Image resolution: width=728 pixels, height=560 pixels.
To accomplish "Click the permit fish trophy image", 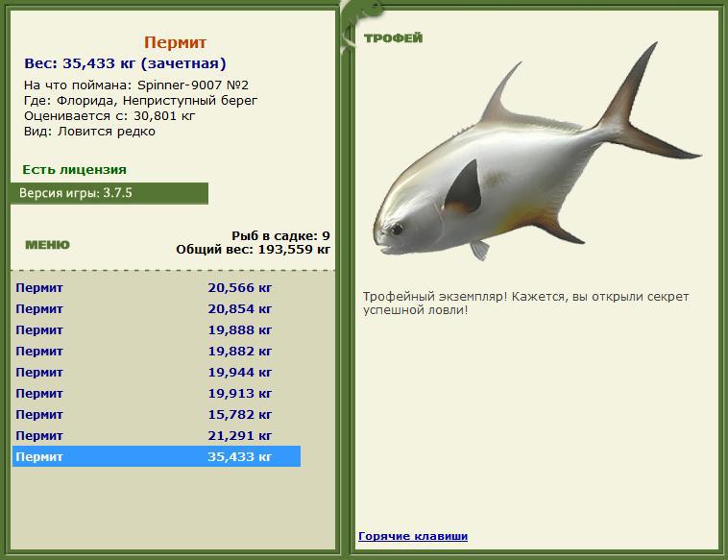I will click(x=537, y=153).
